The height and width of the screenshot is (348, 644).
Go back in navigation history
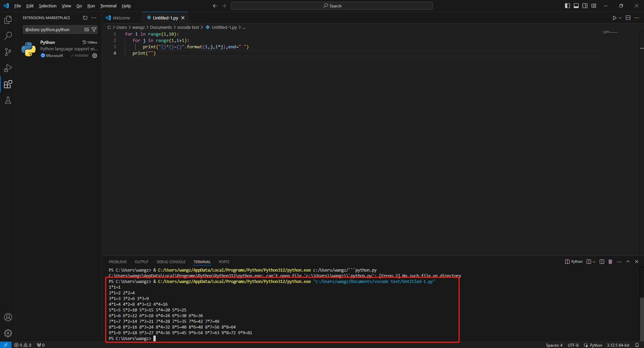coord(215,6)
